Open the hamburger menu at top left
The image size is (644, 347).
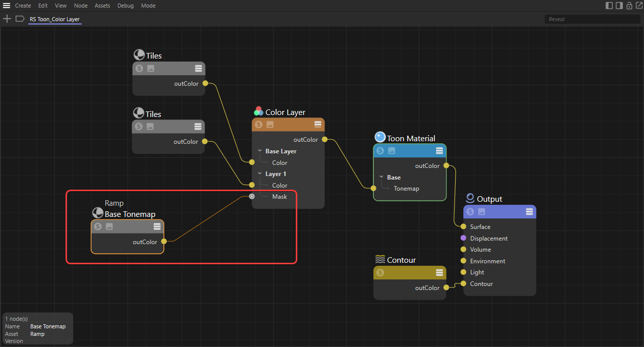pos(7,6)
